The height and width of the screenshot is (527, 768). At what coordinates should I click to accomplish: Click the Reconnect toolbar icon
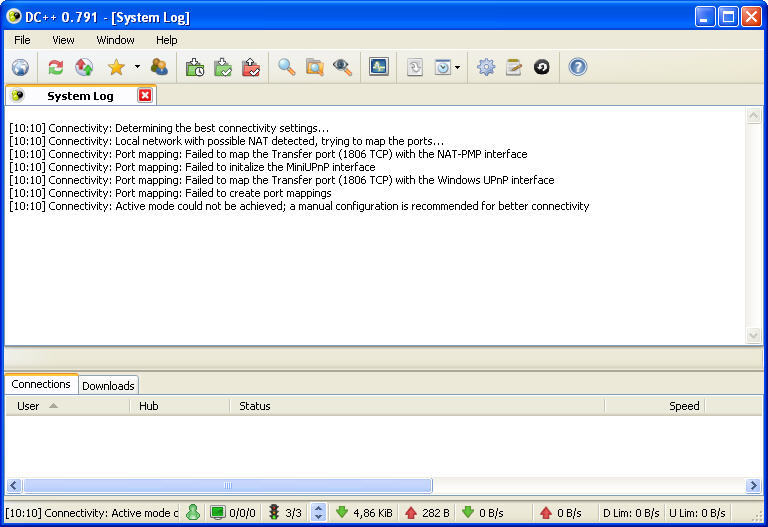click(56, 67)
